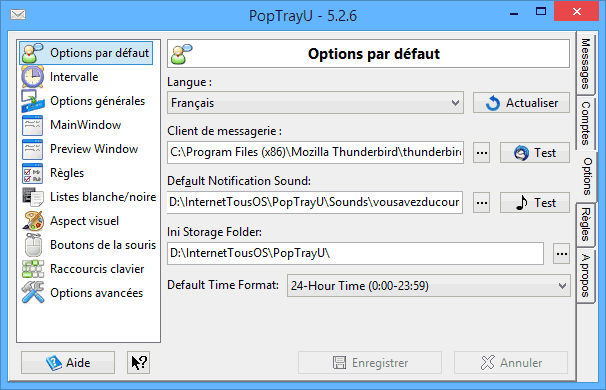Select Raccourcis clavier keyboard icon
The width and height of the screenshot is (606, 390).
click(32, 269)
